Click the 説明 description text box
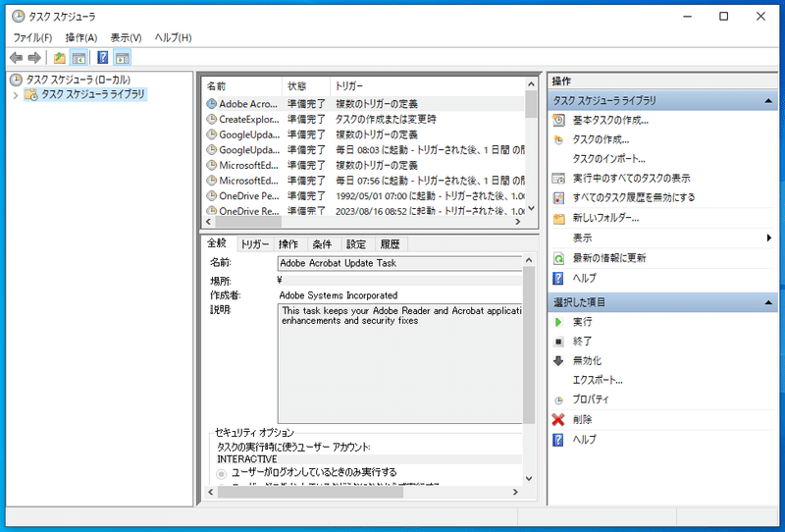The width and height of the screenshot is (785, 532). pos(399,364)
